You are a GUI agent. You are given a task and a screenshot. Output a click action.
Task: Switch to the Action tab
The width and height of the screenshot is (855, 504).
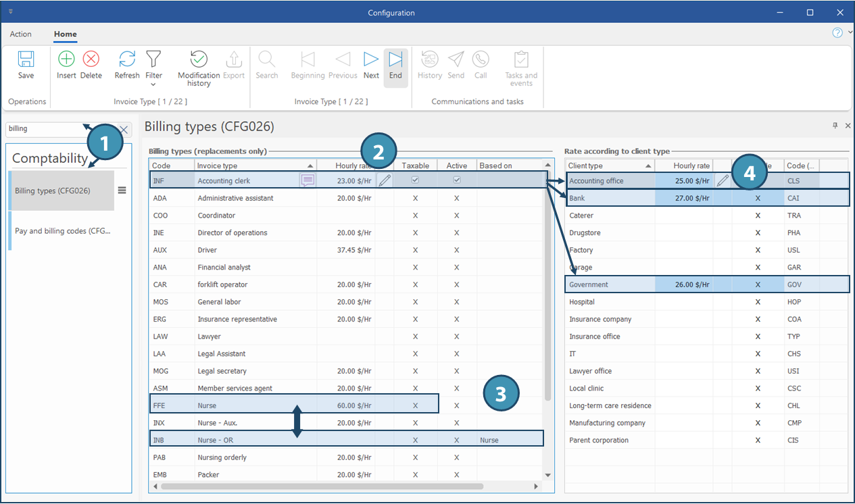[x=20, y=34]
